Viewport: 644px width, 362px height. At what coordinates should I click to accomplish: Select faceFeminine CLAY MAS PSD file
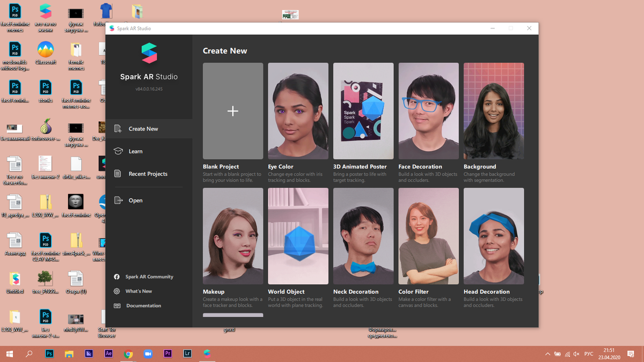46,247
